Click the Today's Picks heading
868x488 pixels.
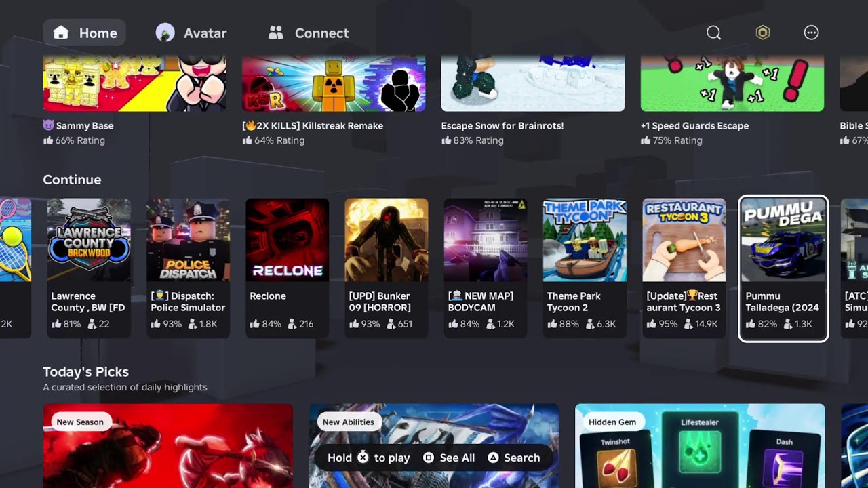pyautogui.click(x=85, y=372)
